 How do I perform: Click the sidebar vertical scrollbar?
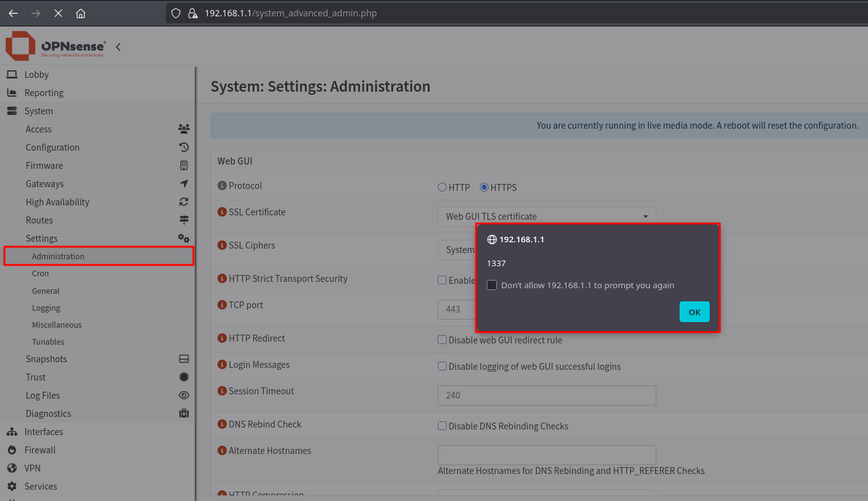tap(196, 283)
